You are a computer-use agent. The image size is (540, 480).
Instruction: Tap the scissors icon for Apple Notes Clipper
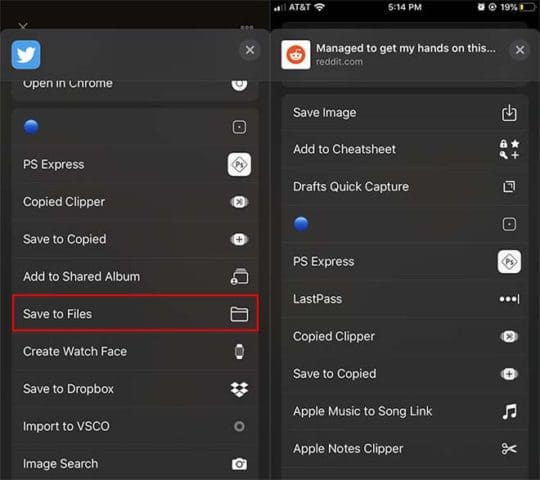point(509,449)
